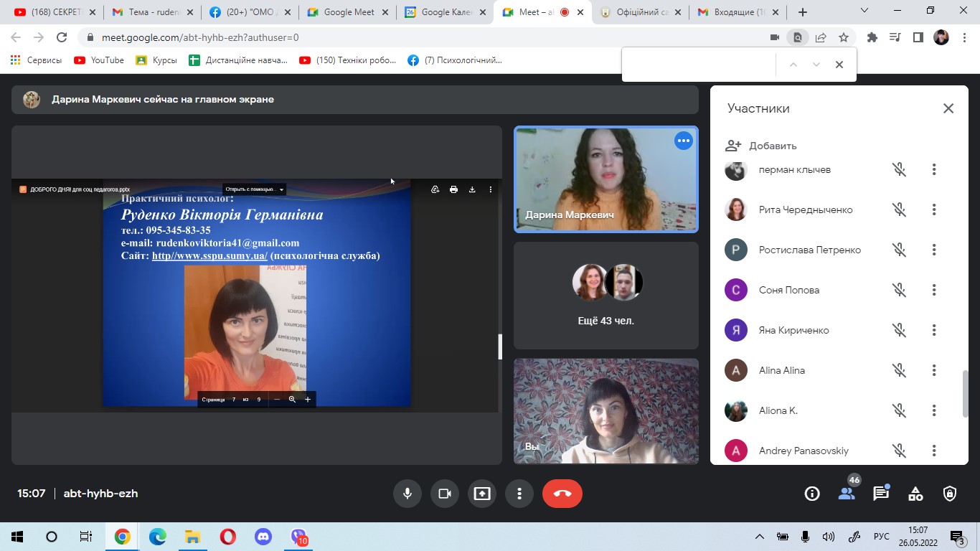Open more actions for перман клычев

point(934,169)
